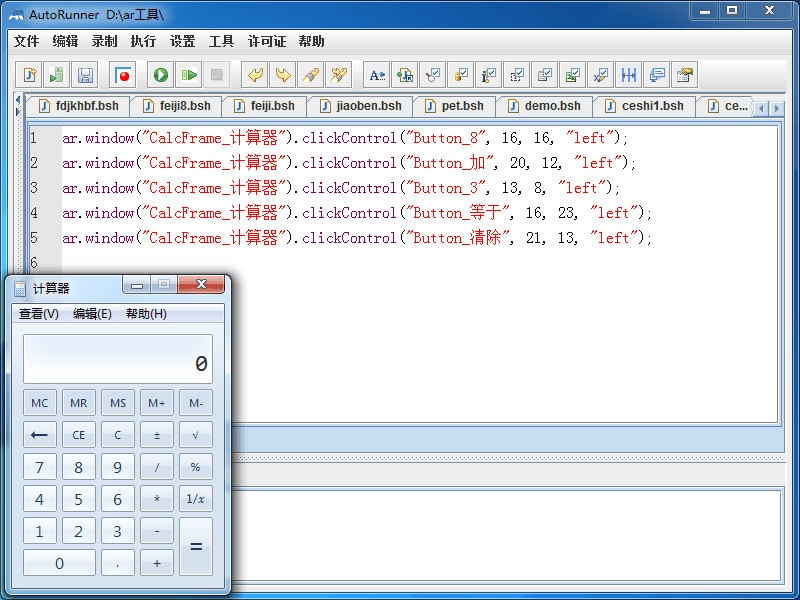Screen dimensions: 800x600
Task: Open the 录制 menu
Action: tap(104, 41)
